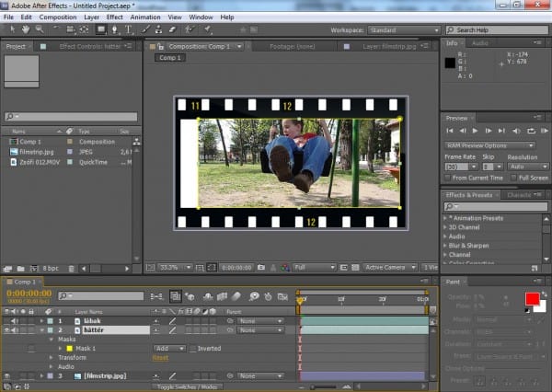Click the red foreground color swatch
552x392 pixels.
[x=533, y=298]
